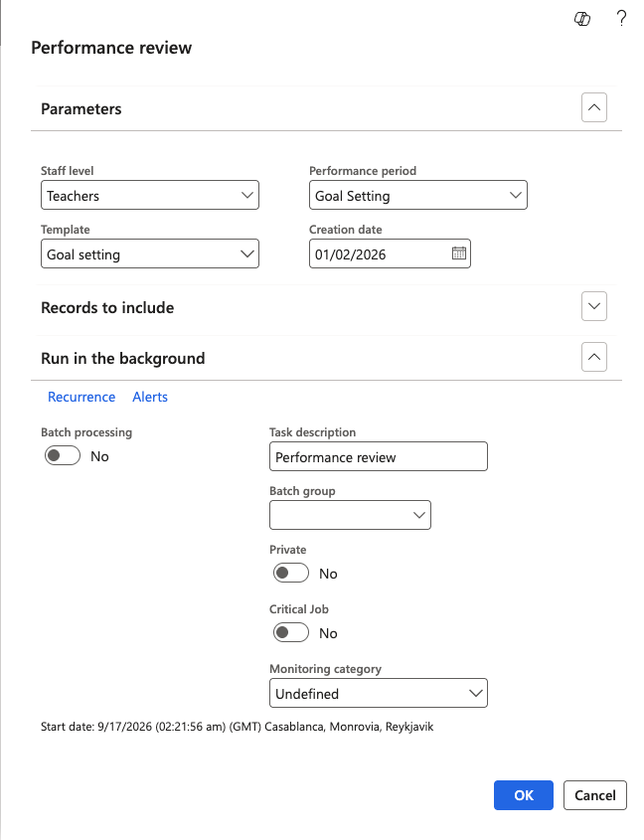Image resolution: width=644 pixels, height=840 pixels.
Task: Click the Staff level label
Action: 67,171
